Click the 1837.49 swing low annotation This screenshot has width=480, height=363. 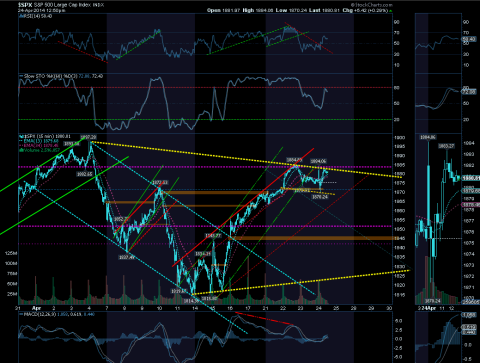coord(127,257)
